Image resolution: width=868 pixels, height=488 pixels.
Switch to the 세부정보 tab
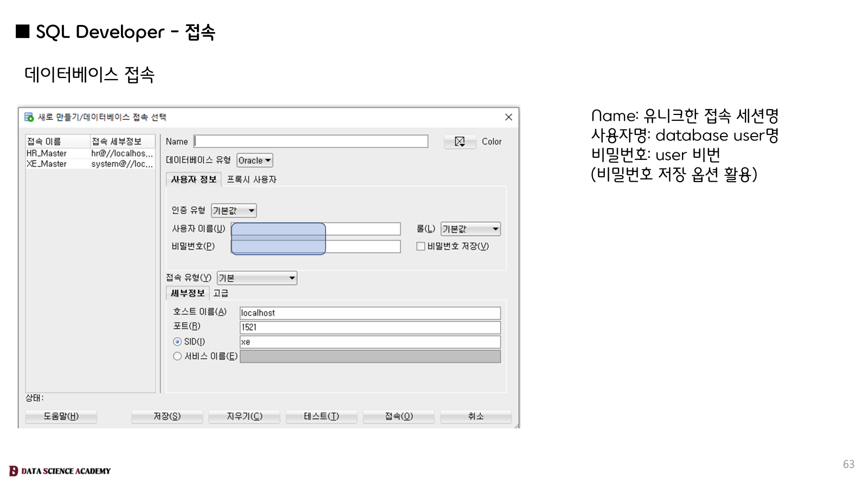[188, 293]
